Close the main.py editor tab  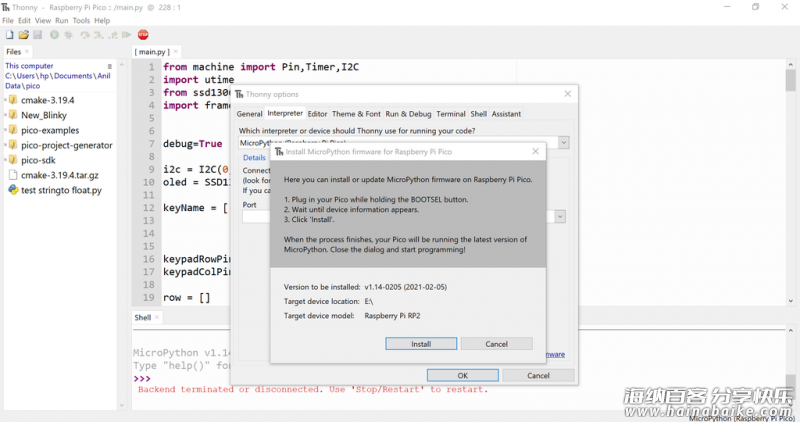click(x=176, y=52)
